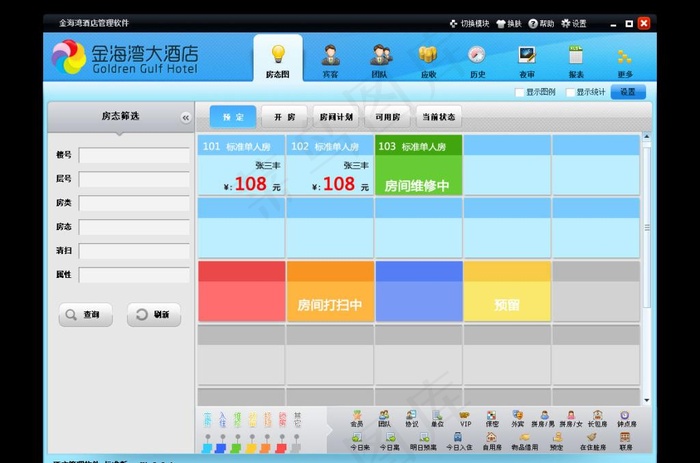700x463 pixels.
Task: Open the 房态图 room status tab
Action: 278,59
